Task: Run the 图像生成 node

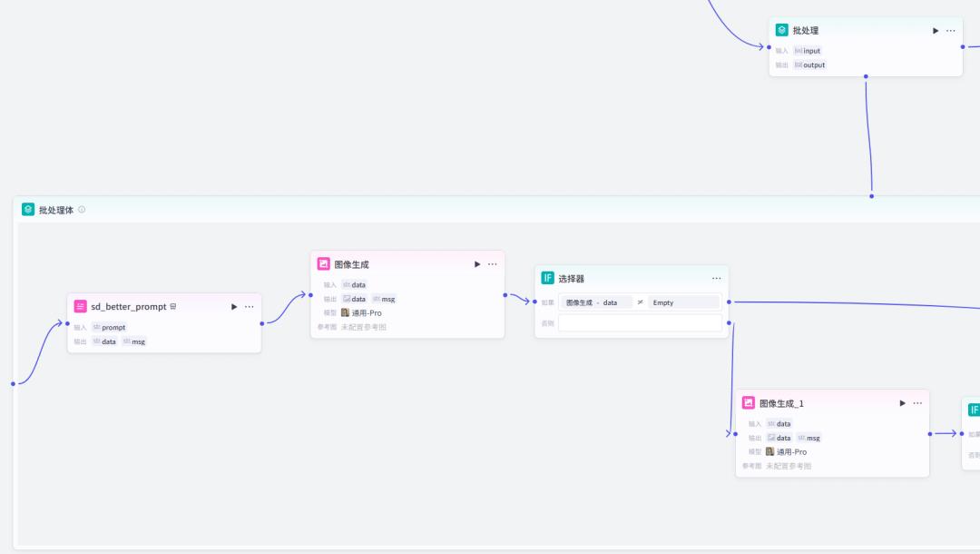Action: tap(477, 264)
